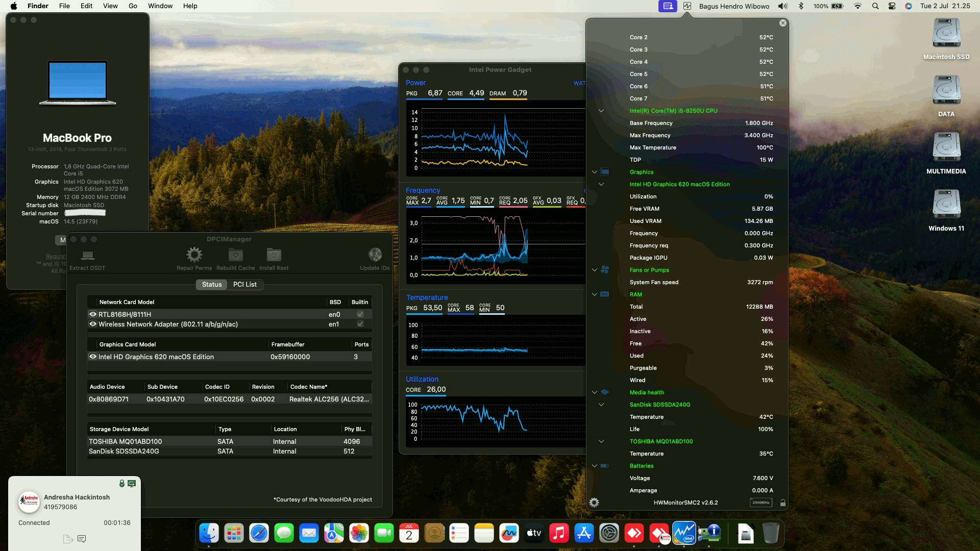
Task: Click the Spotlight search icon
Action: point(875,6)
